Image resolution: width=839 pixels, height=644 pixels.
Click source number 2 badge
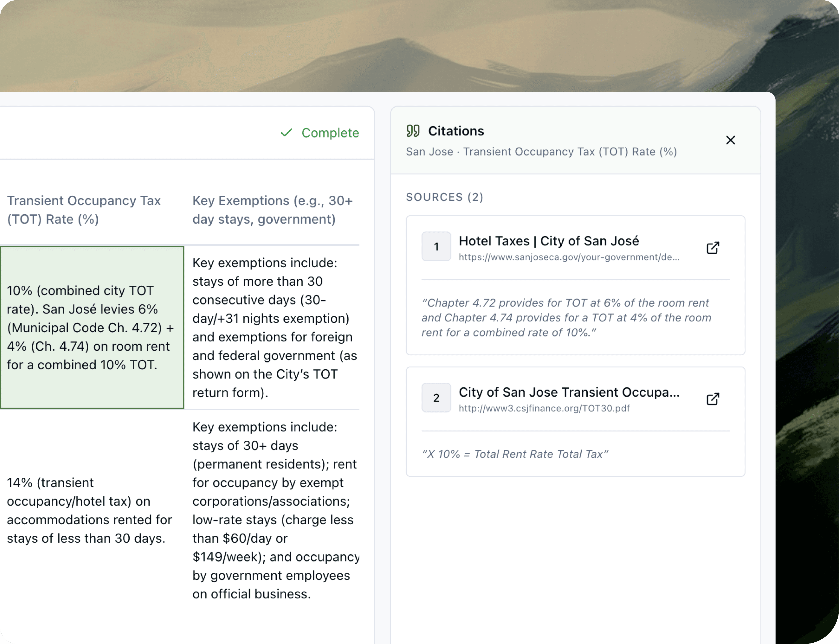point(436,398)
